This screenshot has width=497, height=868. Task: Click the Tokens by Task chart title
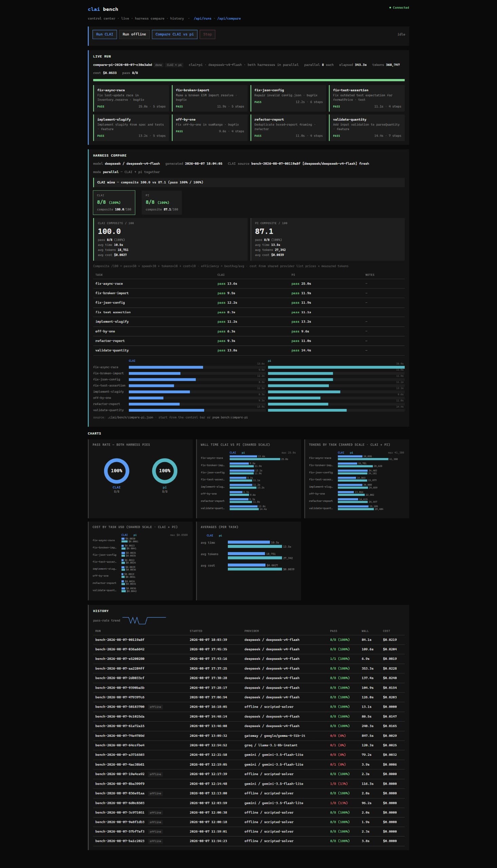[x=349, y=445]
